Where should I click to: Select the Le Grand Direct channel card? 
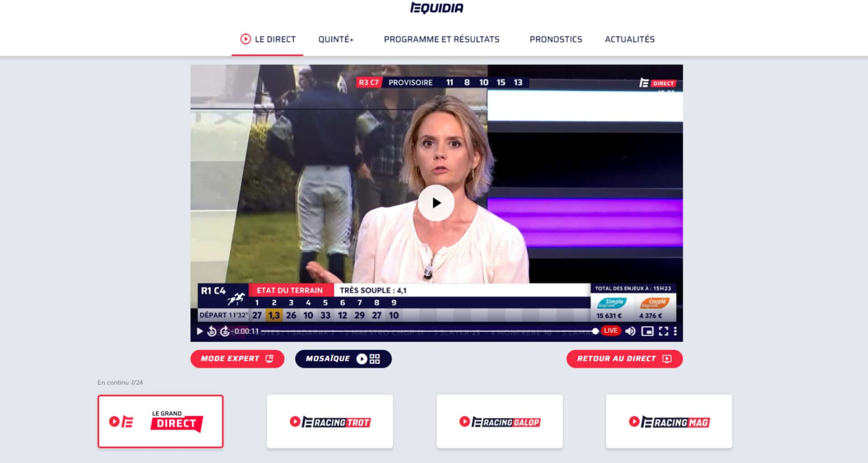(160, 421)
